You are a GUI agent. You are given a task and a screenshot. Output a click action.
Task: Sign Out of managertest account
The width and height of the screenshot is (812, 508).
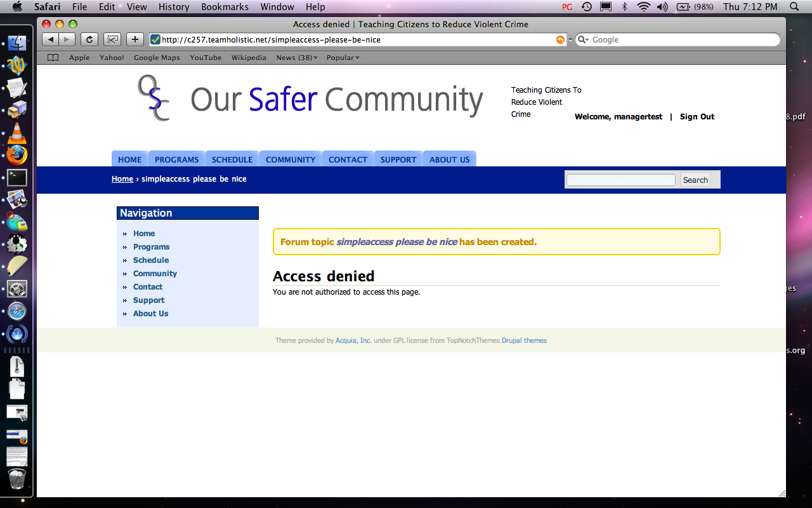696,116
